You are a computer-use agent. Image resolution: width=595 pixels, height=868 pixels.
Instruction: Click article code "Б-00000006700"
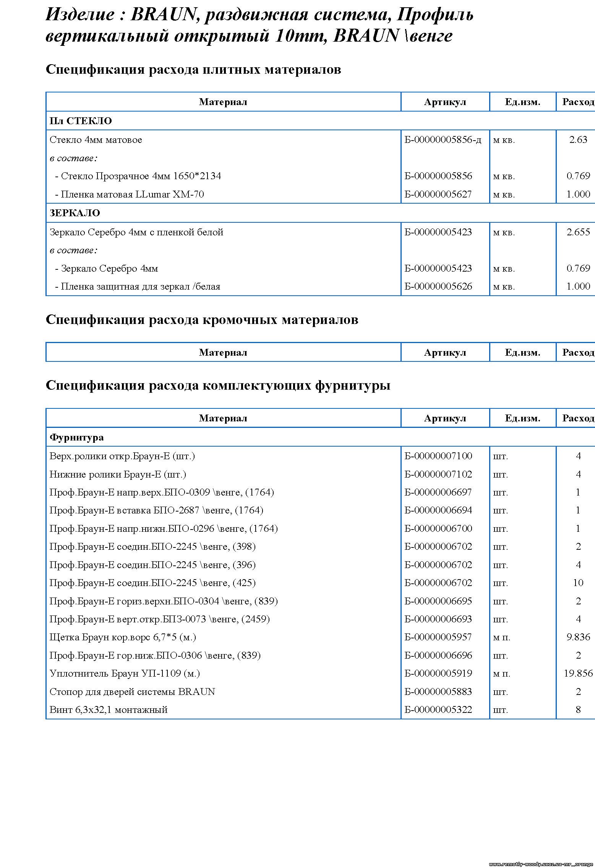tap(438, 529)
